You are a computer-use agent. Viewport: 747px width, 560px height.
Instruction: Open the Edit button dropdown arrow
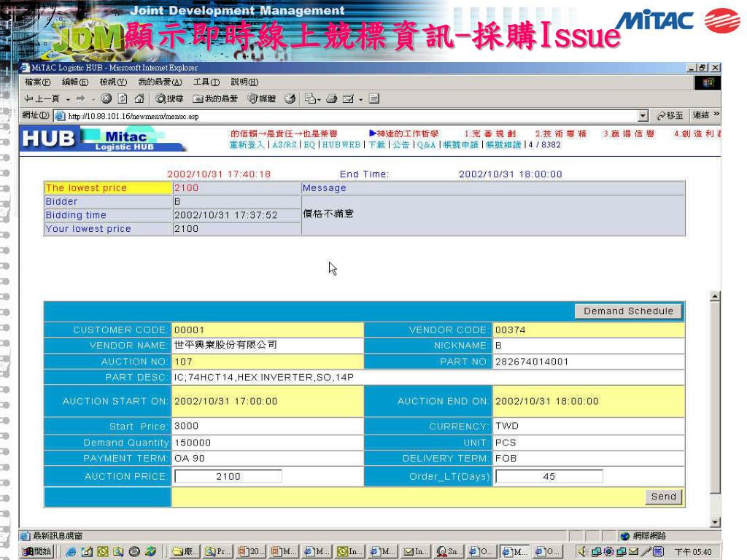coord(360,99)
